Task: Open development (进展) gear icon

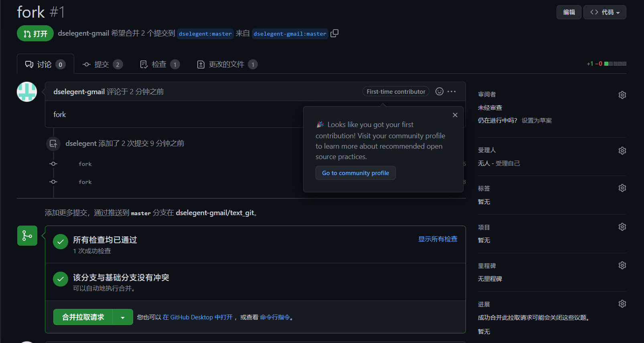Action: pos(622,304)
